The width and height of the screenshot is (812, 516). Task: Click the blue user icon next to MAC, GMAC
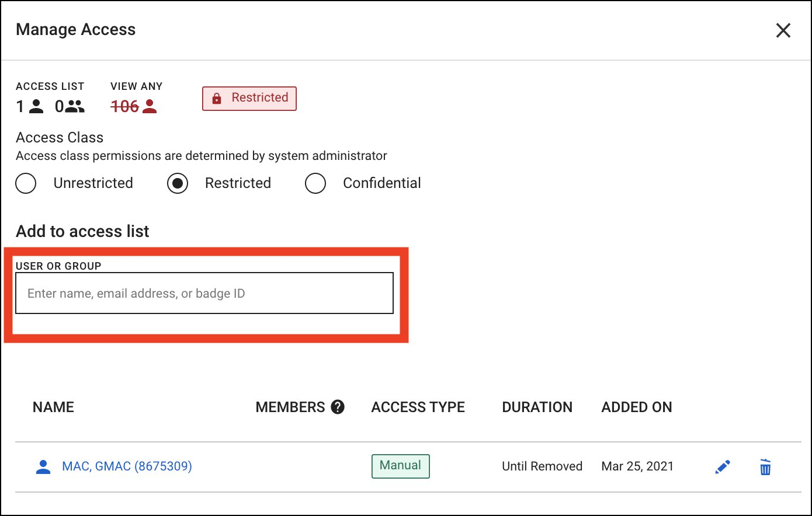(x=43, y=466)
